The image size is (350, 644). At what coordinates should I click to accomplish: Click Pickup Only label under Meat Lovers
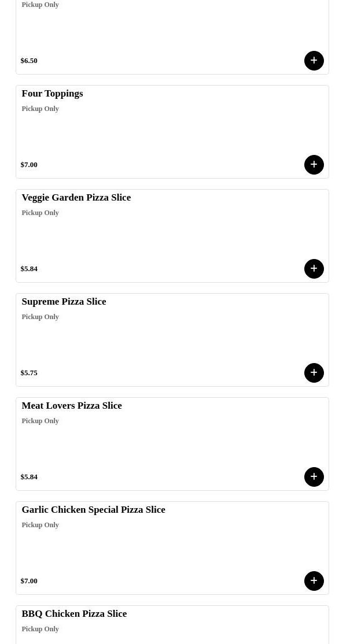coord(40,421)
